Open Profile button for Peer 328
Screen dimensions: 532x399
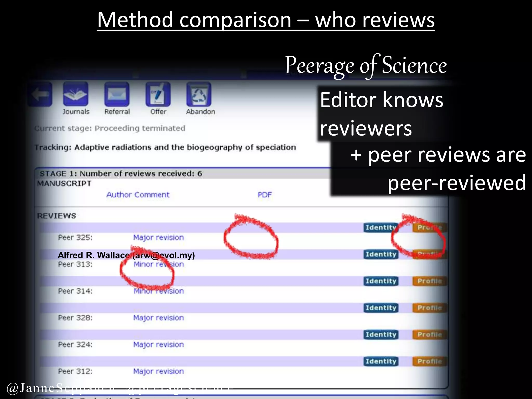(x=430, y=308)
